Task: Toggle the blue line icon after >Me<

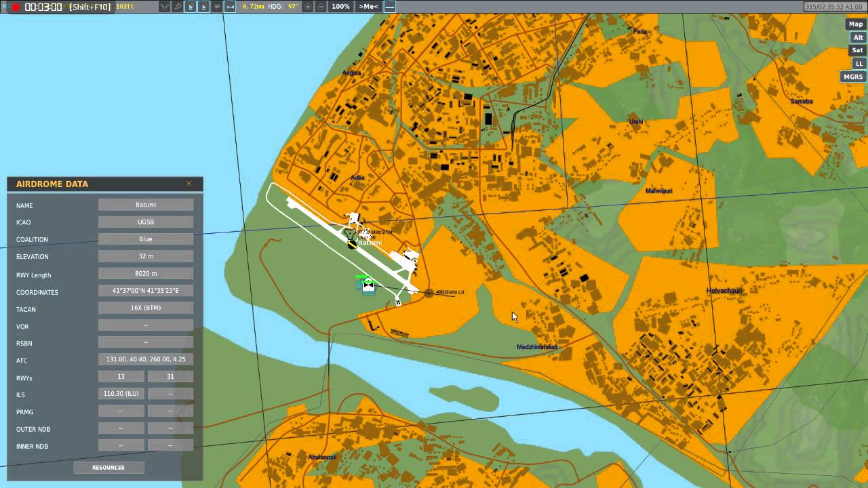Action: point(389,7)
